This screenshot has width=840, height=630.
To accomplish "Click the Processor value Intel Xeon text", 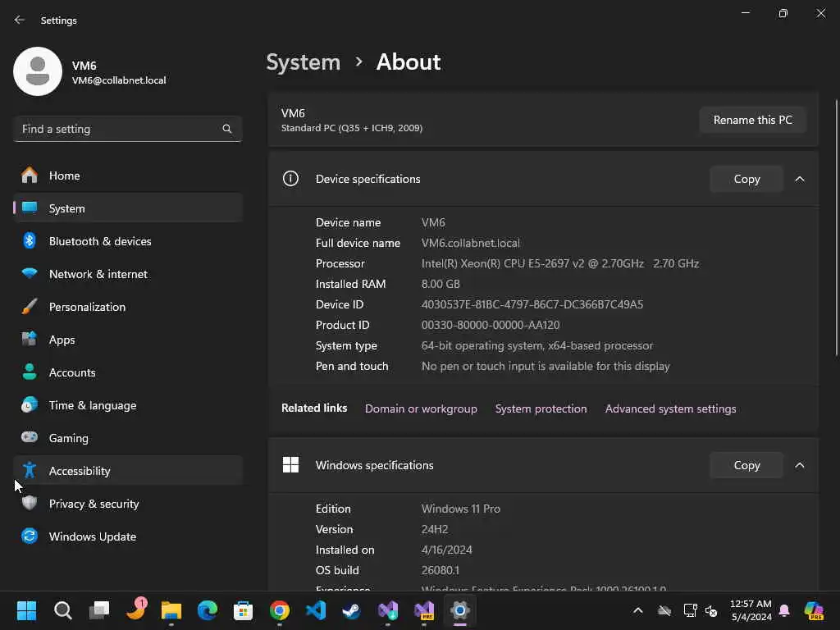I will tap(559, 263).
